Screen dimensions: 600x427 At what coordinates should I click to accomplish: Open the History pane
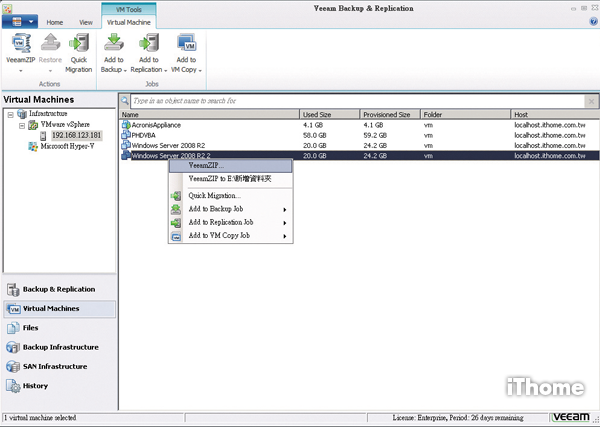click(35, 385)
